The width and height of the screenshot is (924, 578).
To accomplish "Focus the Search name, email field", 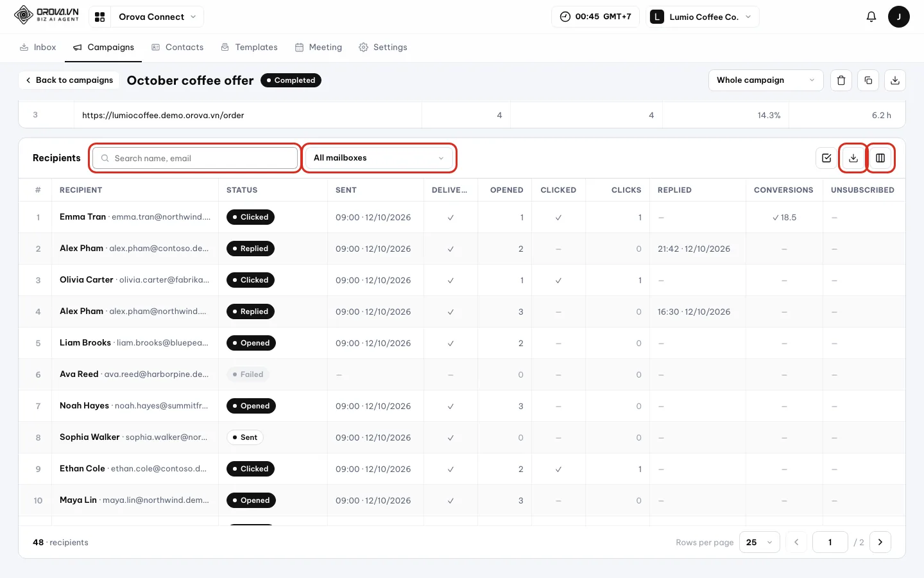I will pyautogui.click(x=195, y=158).
